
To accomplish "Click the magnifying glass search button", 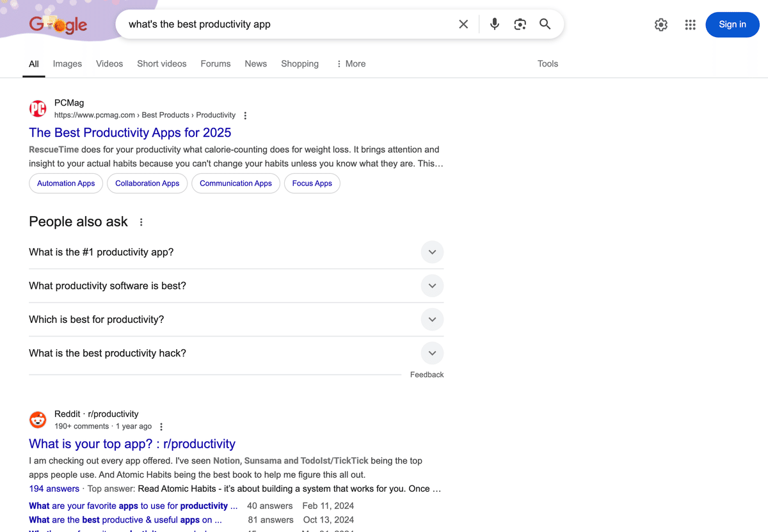I will pyautogui.click(x=545, y=24).
